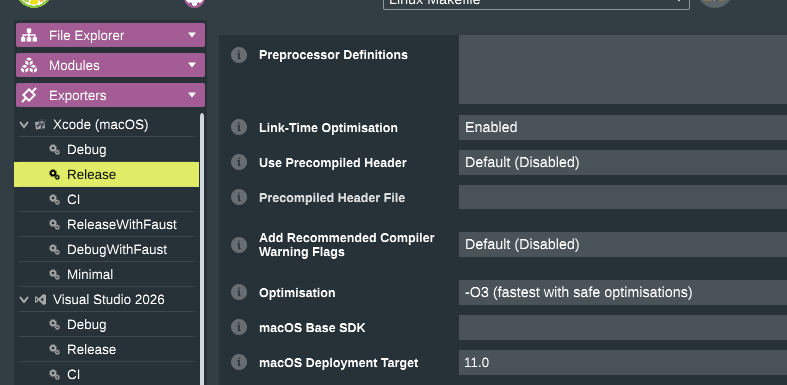Click the macOS Deployment Target field
The image size is (787, 385).
pos(623,362)
